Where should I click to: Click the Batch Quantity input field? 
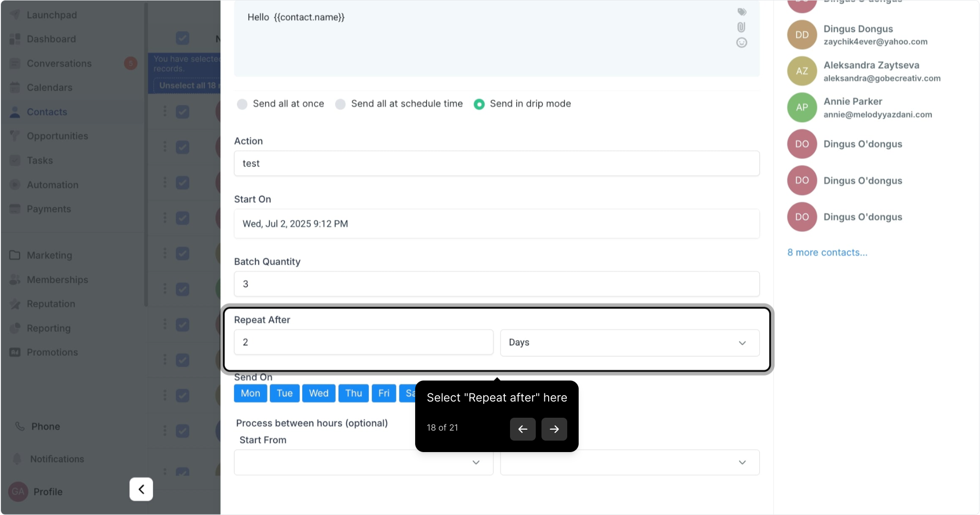click(496, 284)
